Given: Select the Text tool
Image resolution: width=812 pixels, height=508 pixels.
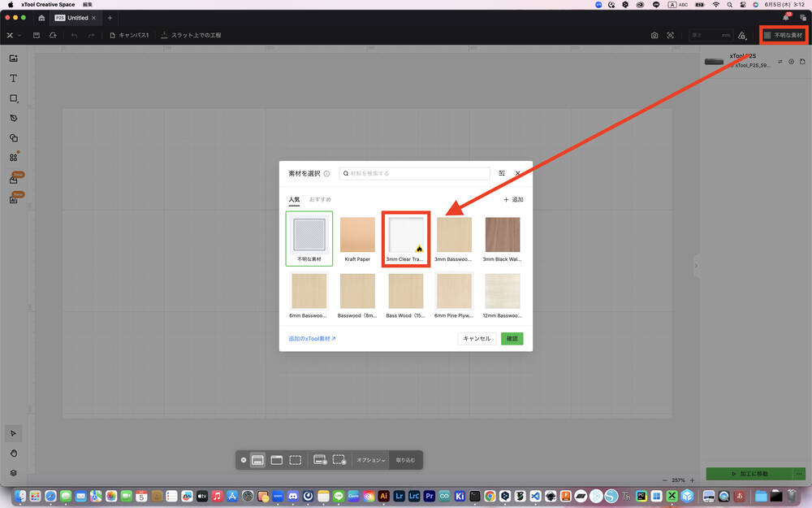Looking at the screenshot, I should [x=14, y=78].
